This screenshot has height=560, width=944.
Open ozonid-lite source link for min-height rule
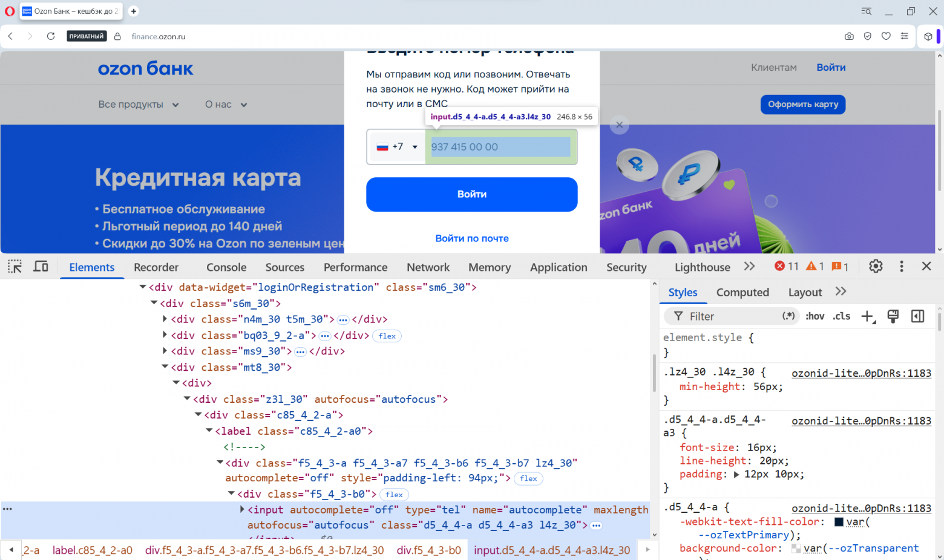(x=861, y=373)
